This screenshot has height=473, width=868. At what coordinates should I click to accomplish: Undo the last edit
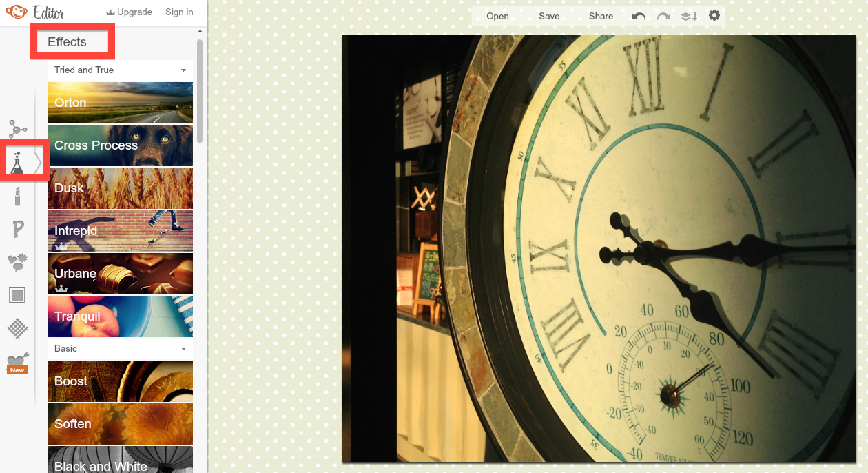[639, 16]
